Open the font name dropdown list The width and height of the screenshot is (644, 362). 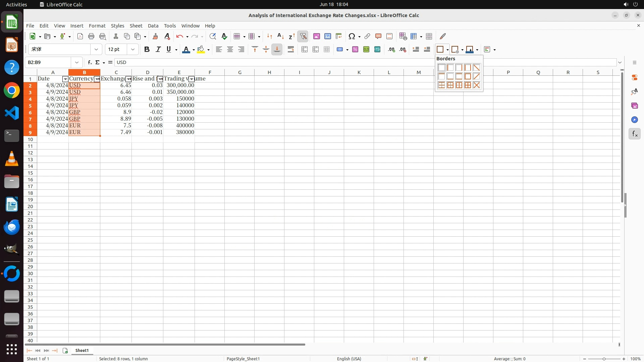[96, 50]
